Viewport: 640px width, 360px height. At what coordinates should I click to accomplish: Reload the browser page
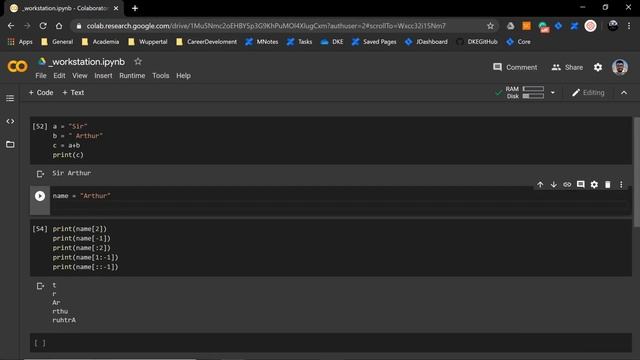[x=43, y=26]
